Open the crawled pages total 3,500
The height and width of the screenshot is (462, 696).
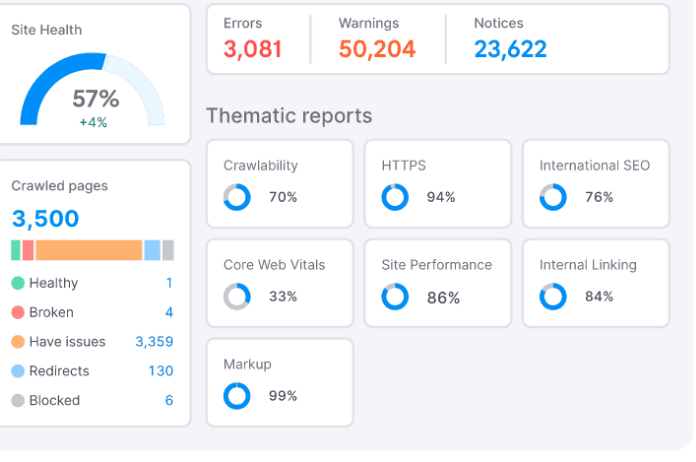(45, 218)
